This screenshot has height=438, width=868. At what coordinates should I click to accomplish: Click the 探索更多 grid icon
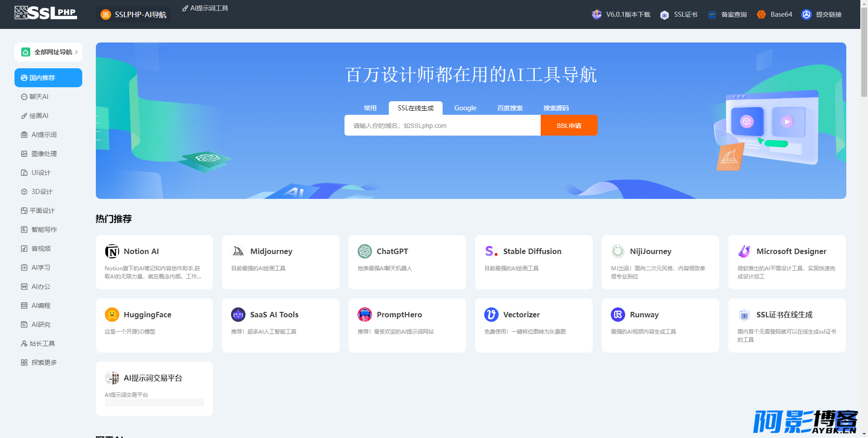pyautogui.click(x=24, y=363)
